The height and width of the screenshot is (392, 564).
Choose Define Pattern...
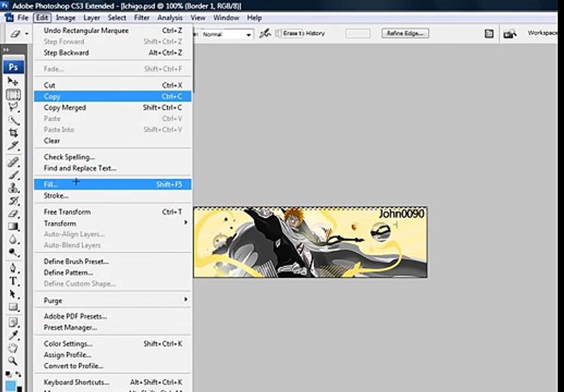point(113,273)
